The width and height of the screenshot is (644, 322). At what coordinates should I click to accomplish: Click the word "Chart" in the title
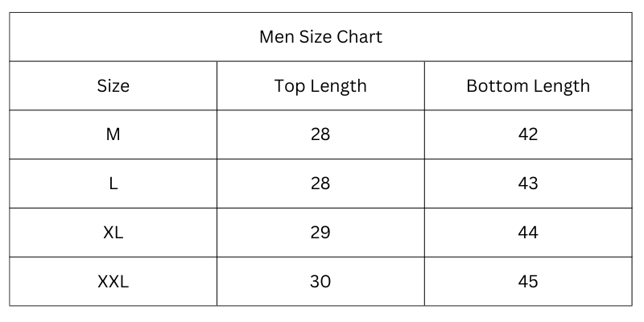(x=360, y=37)
